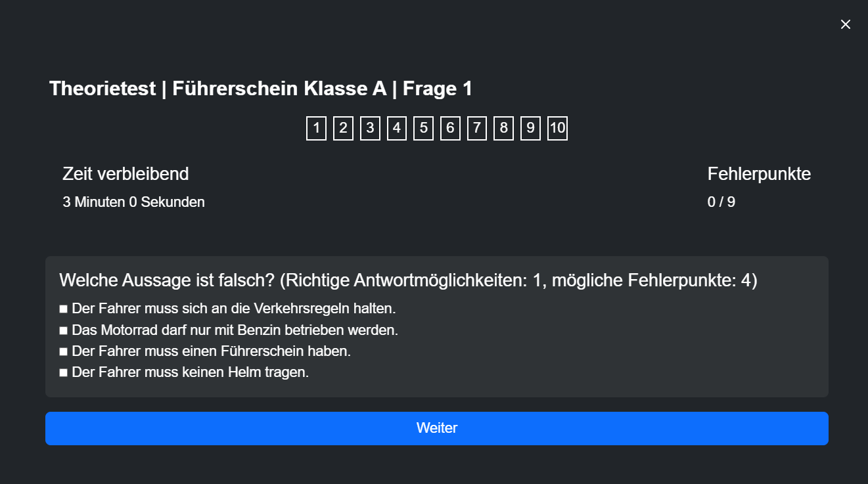Click the Fehlerpunkte '0 / 9' counter
Image resolution: width=868 pixels, height=484 pixels.
(x=721, y=202)
